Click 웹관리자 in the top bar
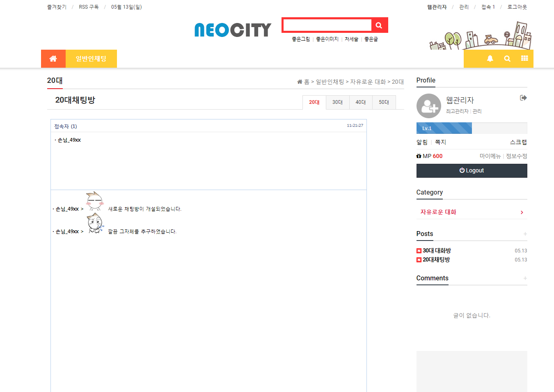This screenshot has height=392, width=554. coord(437,7)
